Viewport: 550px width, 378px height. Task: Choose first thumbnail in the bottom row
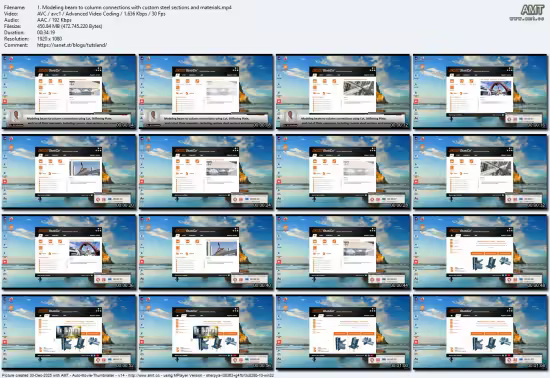pos(69,332)
